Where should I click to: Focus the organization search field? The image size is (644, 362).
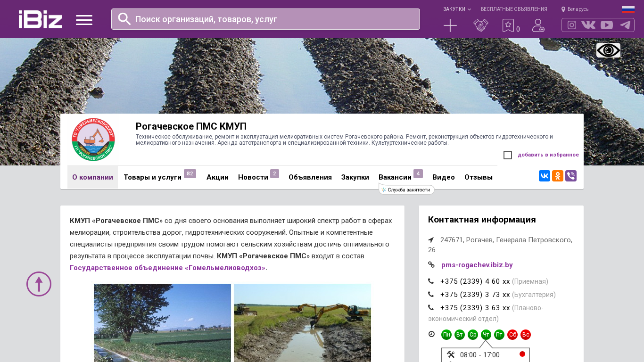point(265,19)
